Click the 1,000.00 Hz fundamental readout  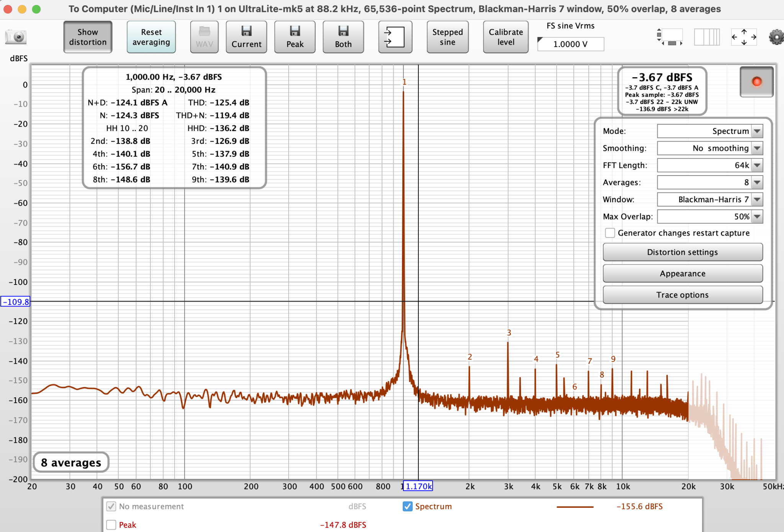[173, 77]
